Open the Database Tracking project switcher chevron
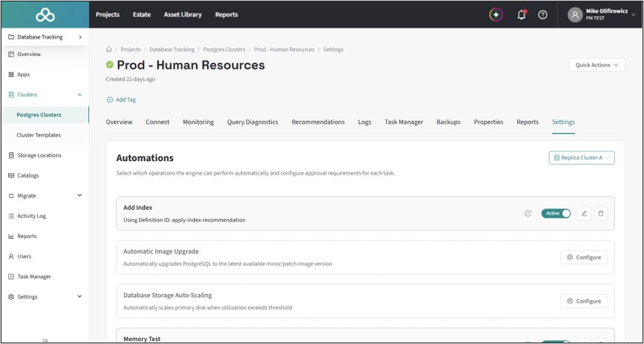 tap(80, 37)
